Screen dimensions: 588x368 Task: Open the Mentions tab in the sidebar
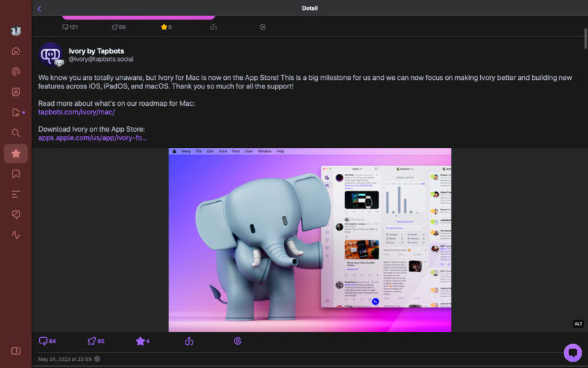click(x=15, y=71)
